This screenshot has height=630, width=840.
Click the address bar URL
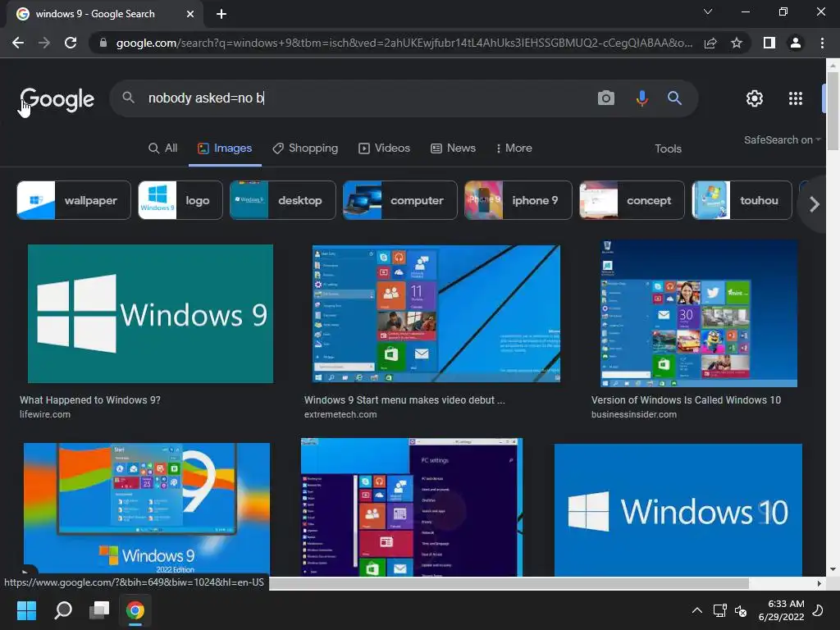pos(404,43)
